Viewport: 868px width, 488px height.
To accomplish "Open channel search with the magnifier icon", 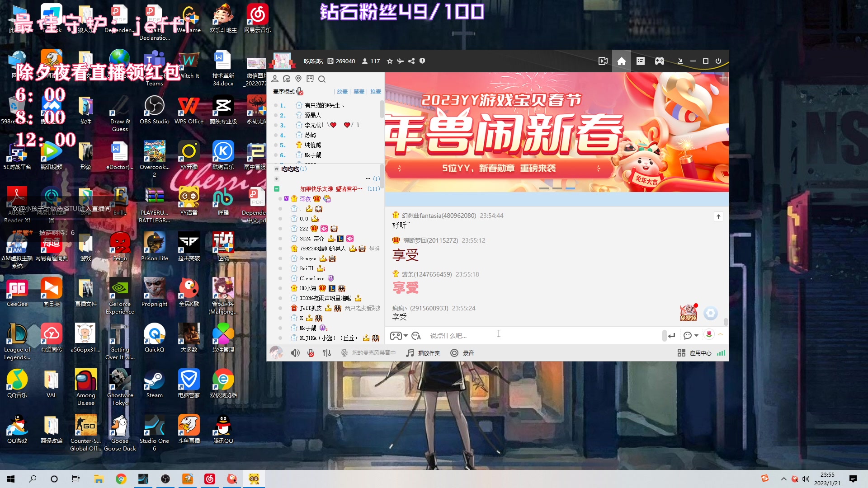I will click(322, 79).
